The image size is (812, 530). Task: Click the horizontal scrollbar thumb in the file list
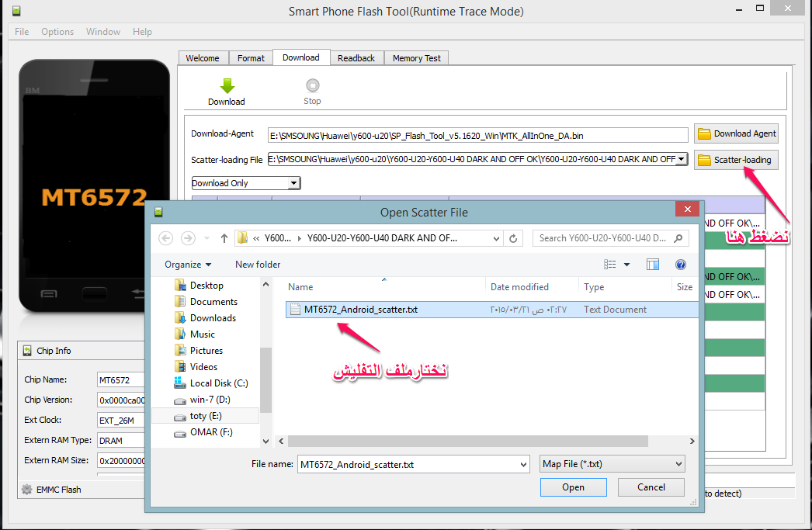tap(467, 441)
